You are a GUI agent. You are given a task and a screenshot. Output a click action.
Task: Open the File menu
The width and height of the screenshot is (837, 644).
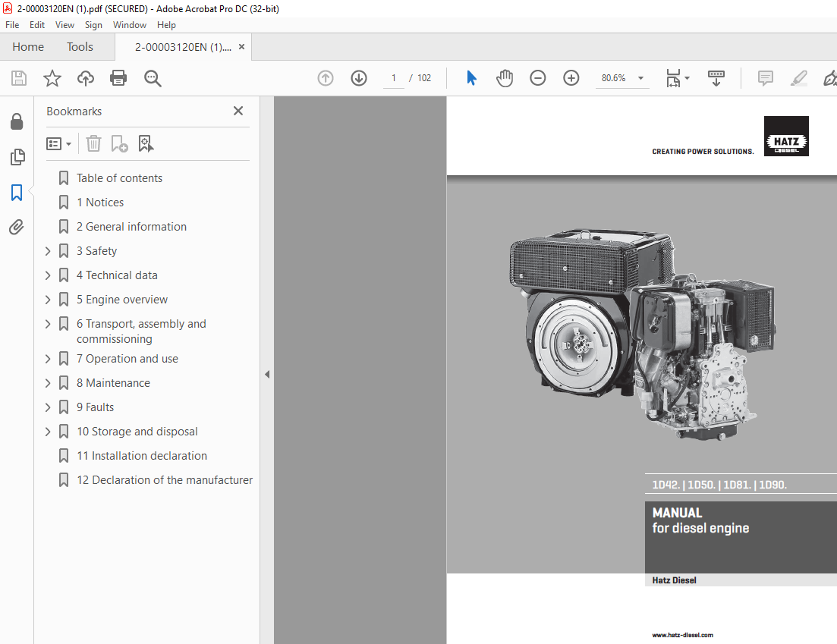coord(11,24)
